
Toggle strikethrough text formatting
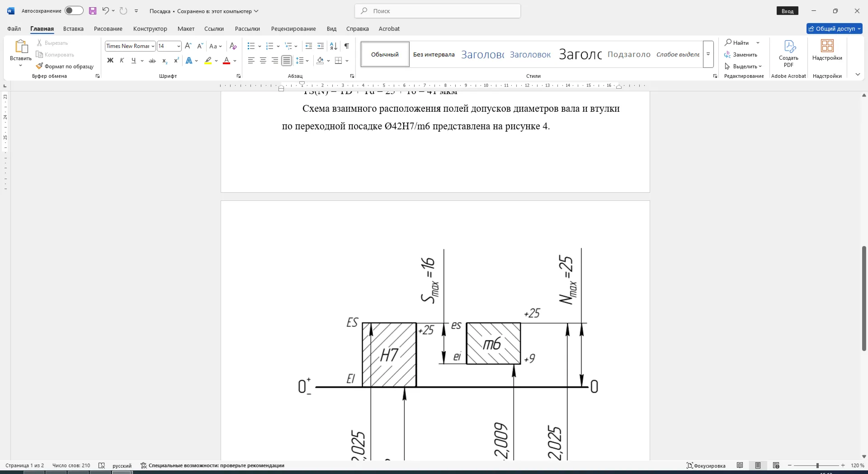point(152,61)
